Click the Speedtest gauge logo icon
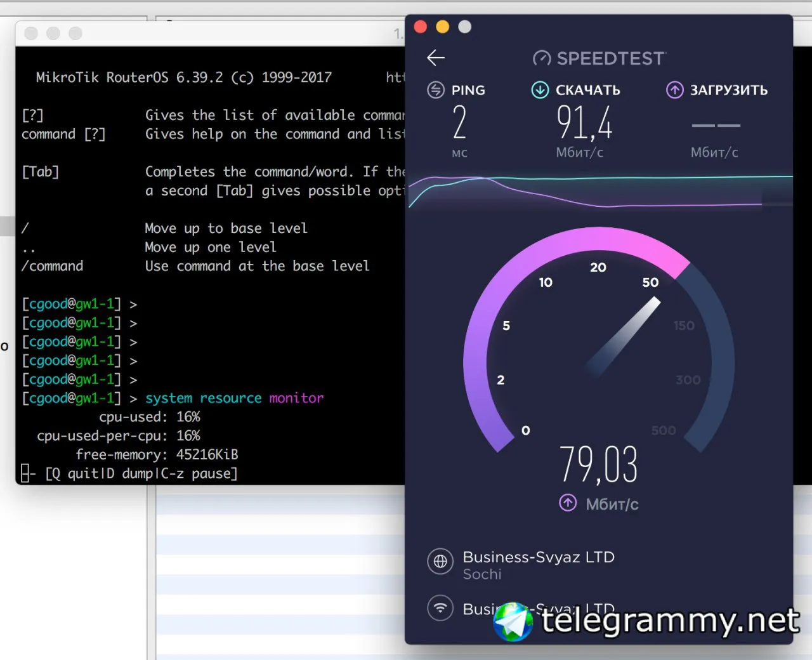Image resolution: width=812 pixels, height=660 pixels. coord(542,58)
